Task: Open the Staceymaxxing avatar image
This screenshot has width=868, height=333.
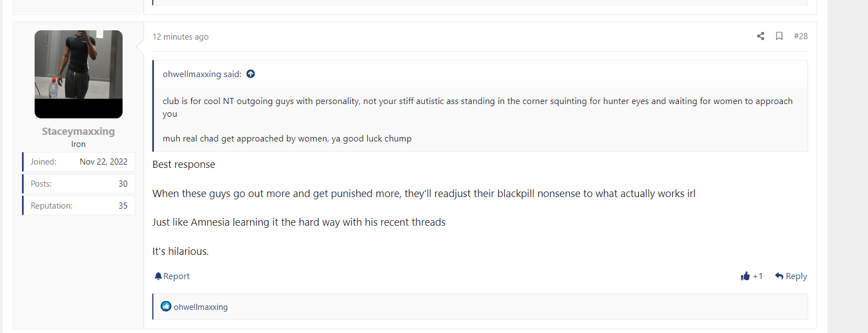Action: [79, 74]
